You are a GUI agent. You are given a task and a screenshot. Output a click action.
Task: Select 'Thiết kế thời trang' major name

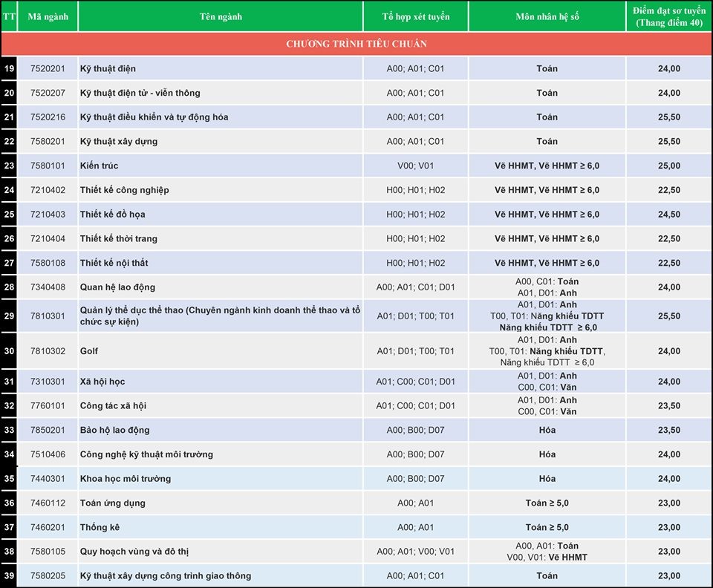coord(119,238)
